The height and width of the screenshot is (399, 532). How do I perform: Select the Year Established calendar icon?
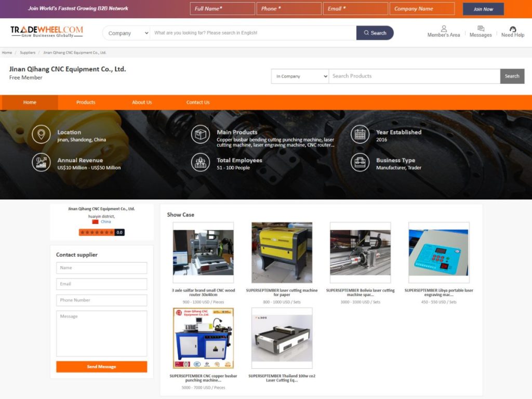(x=360, y=135)
